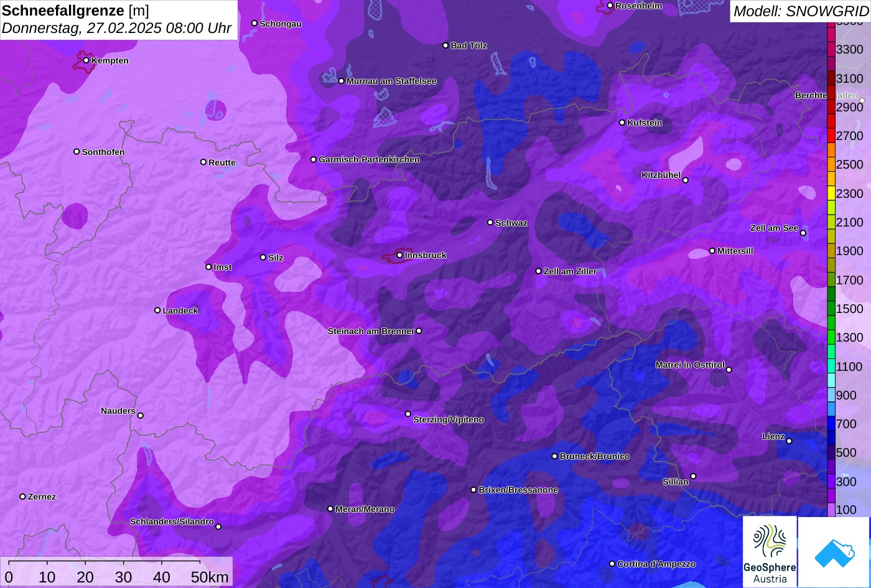Select the Kufstein map marker dot
Screen dimensions: 871x588
point(622,123)
